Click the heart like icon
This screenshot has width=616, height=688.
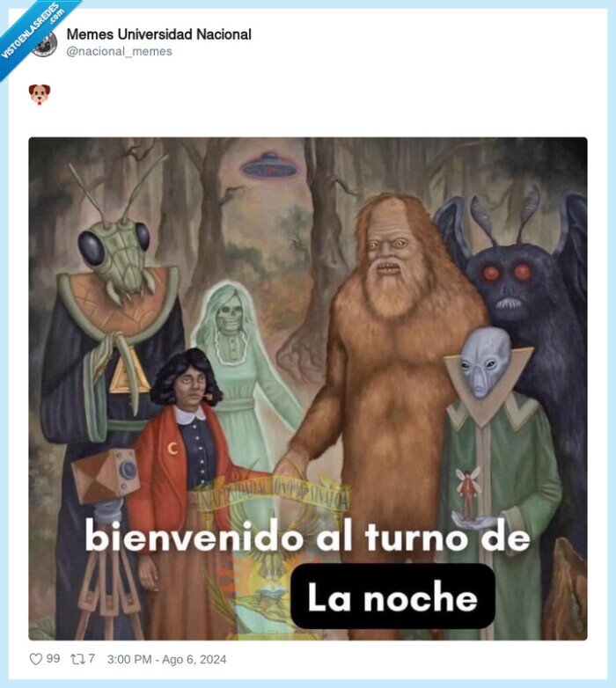(x=35, y=659)
